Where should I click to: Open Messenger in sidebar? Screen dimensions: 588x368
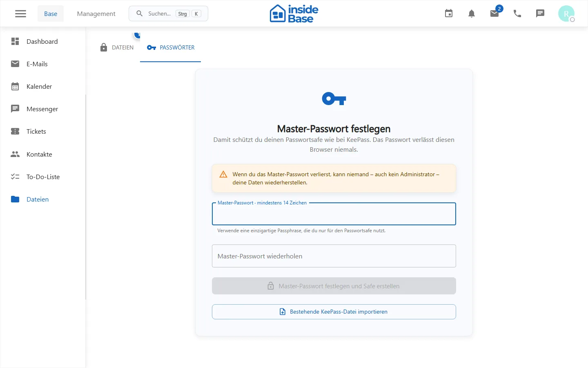tap(43, 109)
